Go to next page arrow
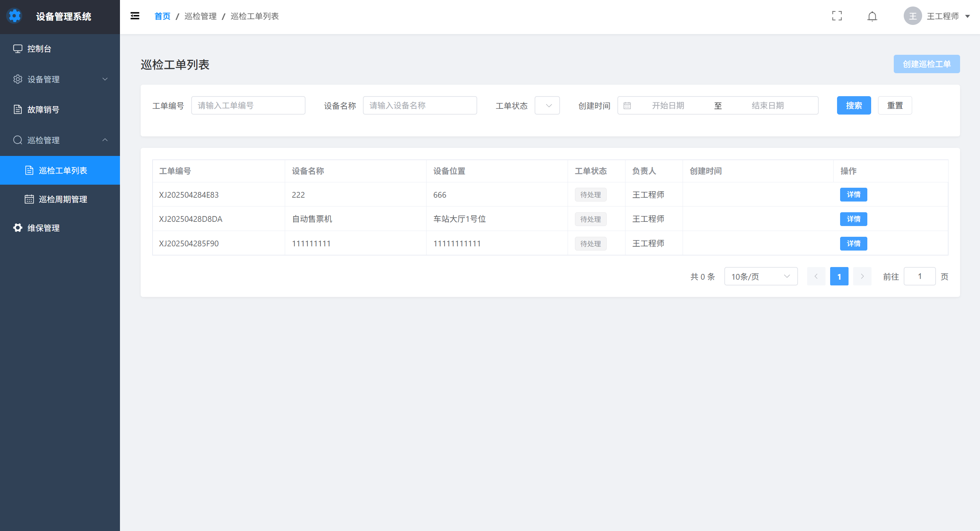Image resolution: width=980 pixels, height=531 pixels. pos(862,276)
